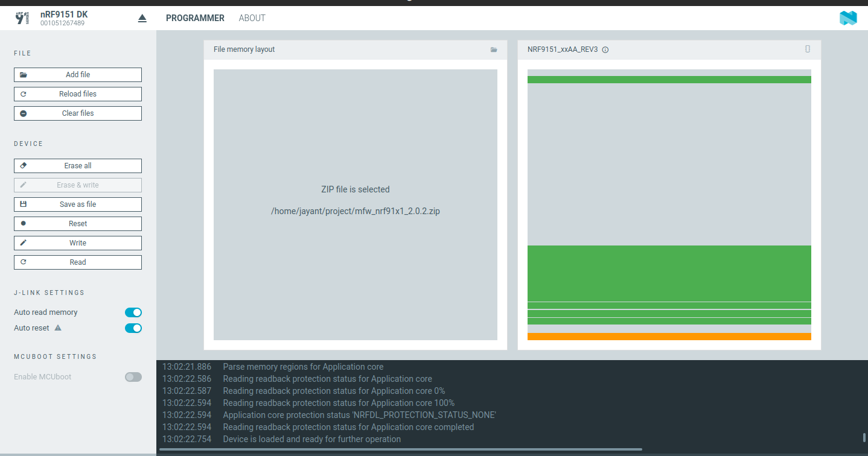Click the device serial number 001051267489
This screenshot has width=868, height=456.
click(x=63, y=23)
